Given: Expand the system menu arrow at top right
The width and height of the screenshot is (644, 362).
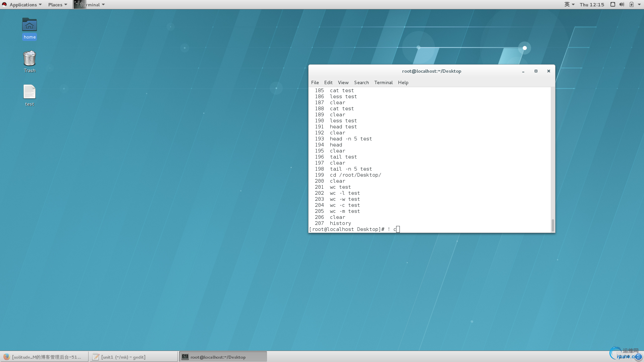Looking at the screenshot, I should 639,4.
